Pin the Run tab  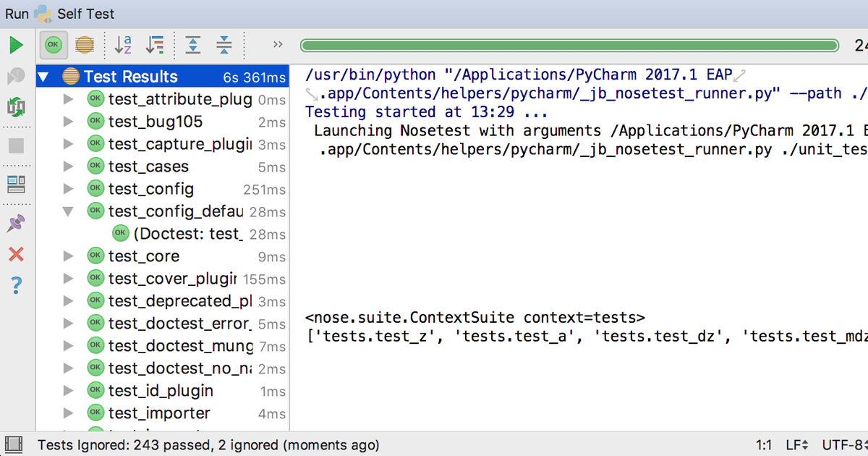point(16,223)
